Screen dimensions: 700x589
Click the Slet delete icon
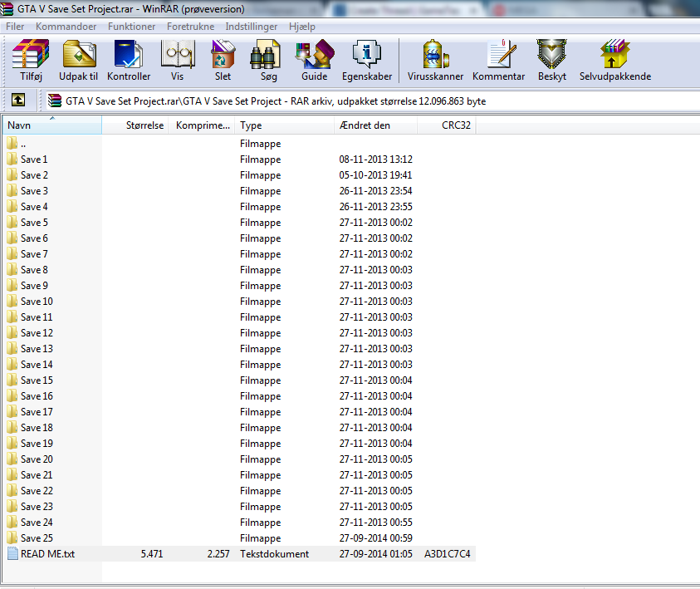(223, 54)
